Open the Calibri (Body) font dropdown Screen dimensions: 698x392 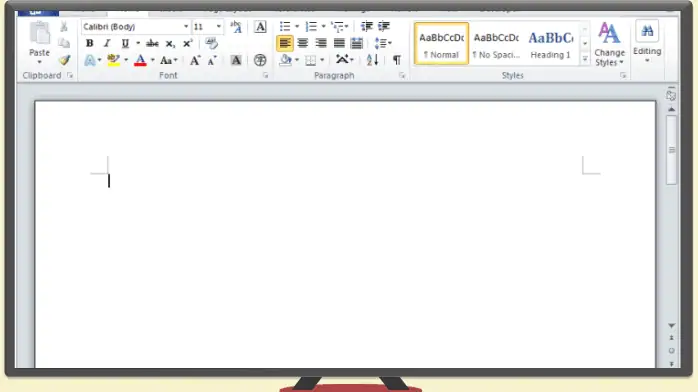186,27
